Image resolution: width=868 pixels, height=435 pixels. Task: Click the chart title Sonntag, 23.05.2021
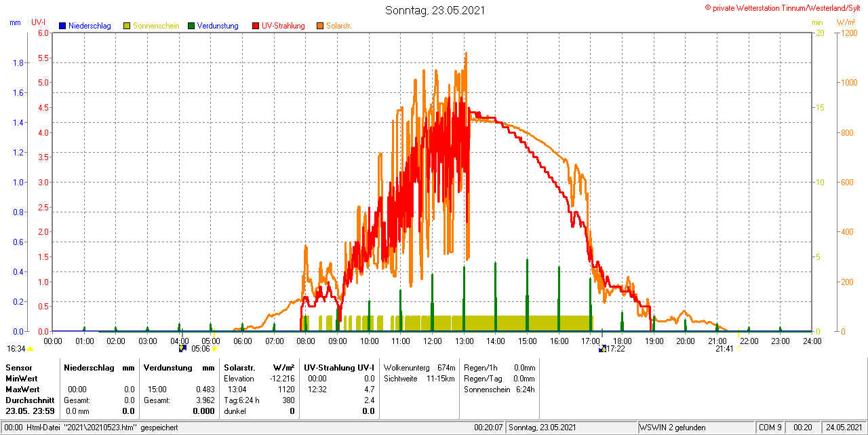pos(435,10)
